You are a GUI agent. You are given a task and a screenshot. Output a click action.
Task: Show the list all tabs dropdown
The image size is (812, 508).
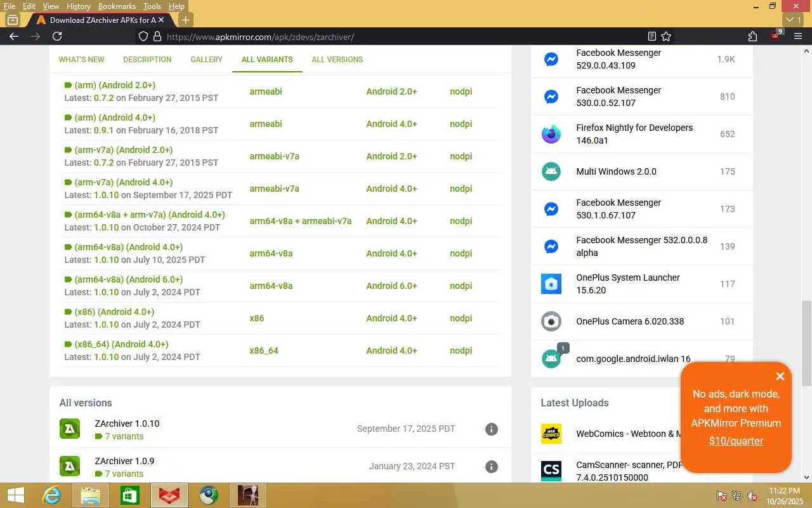coord(794,20)
